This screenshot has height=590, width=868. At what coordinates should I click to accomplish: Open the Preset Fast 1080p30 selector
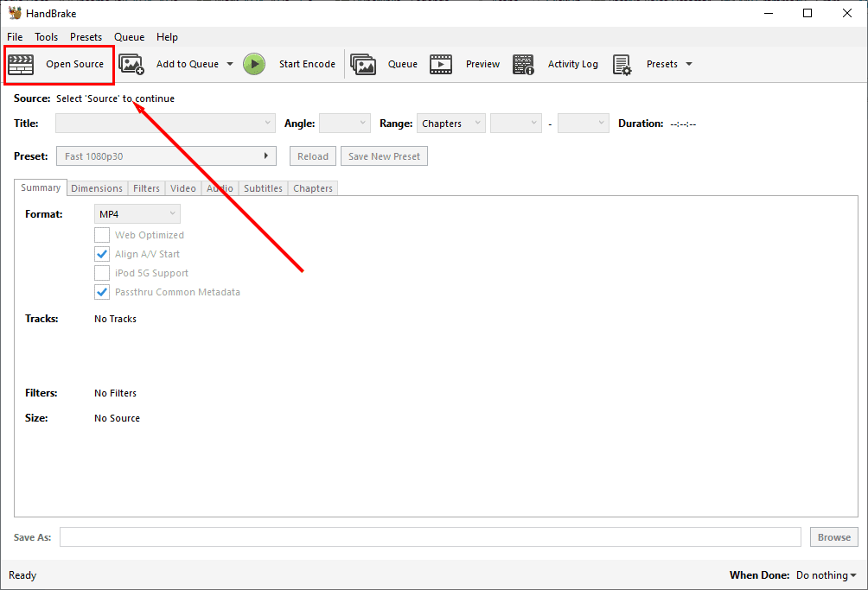click(166, 156)
